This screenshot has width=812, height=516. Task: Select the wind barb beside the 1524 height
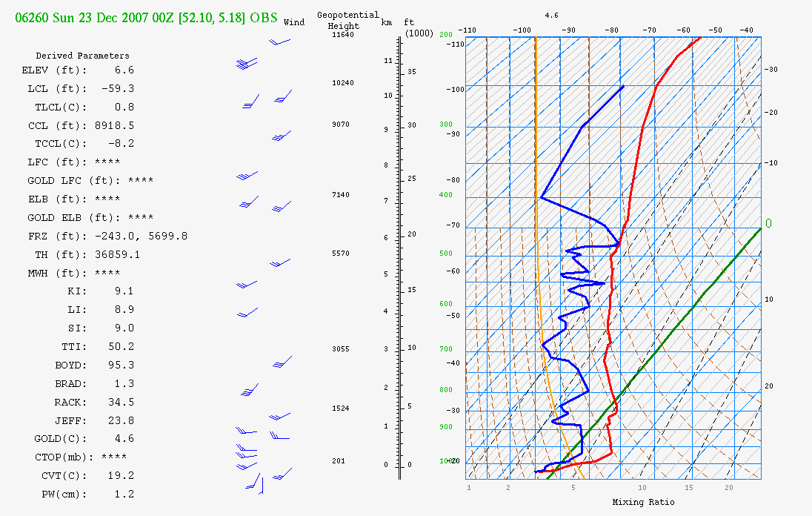(x=279, y=417)
